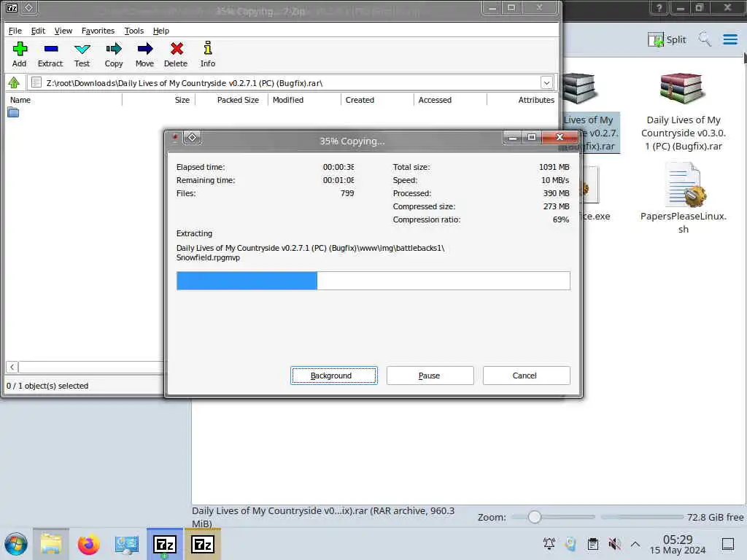Sort by Modified column header
This screenshot has width=747, height=560.
(x=305, y=100)
